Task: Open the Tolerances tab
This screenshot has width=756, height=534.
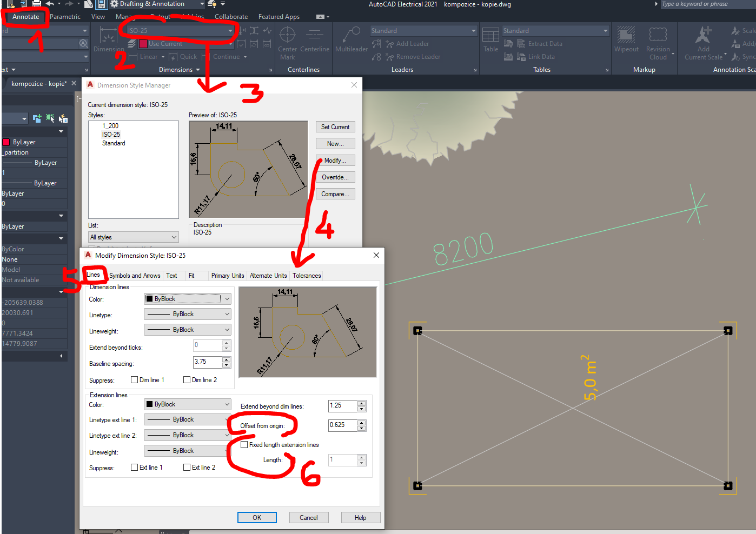Action: click(x=307, y=276)
